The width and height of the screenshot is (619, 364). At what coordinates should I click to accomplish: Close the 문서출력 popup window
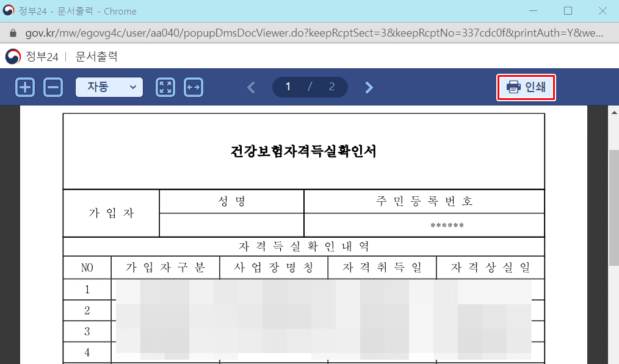pyautogui.click(x=602, y=11)
